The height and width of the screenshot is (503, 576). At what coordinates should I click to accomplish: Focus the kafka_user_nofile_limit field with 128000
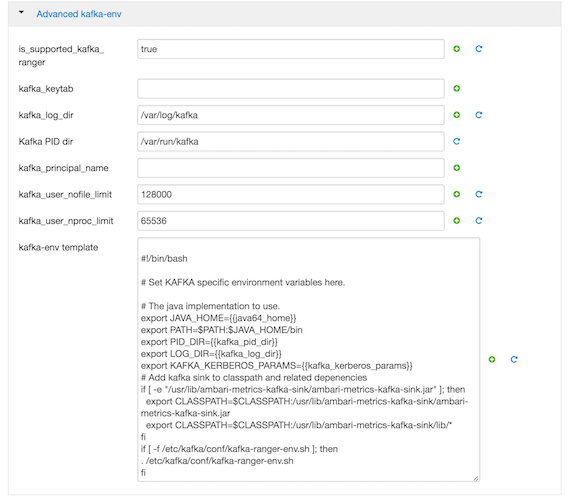[x=291, y=194]
